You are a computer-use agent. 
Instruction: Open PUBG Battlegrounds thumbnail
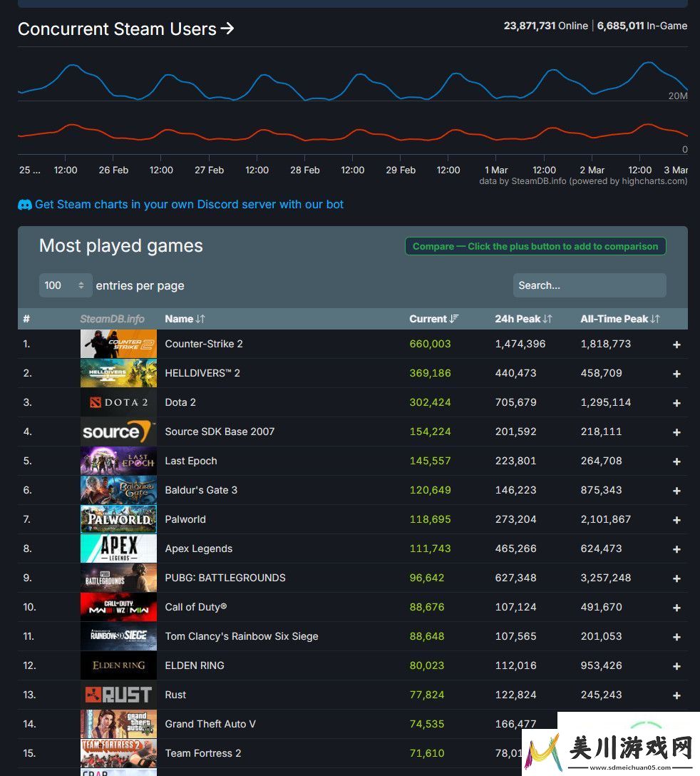119,577
